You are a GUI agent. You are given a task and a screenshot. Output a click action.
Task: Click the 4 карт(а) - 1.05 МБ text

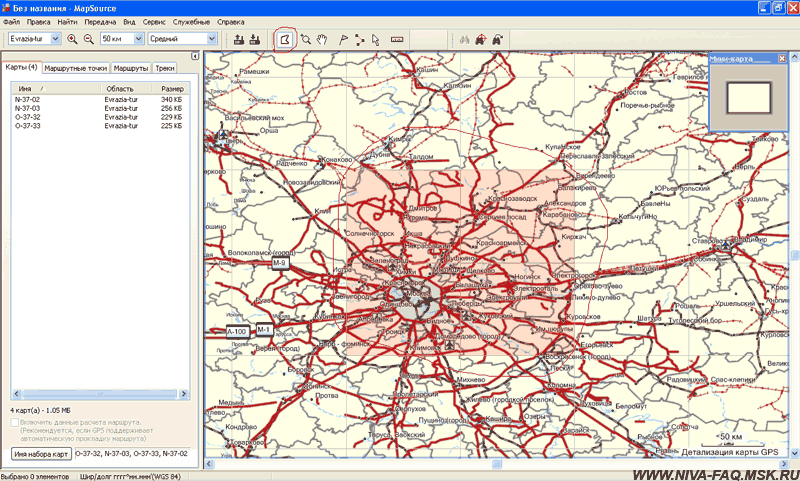pyautogui.click(x=40, y=410)
